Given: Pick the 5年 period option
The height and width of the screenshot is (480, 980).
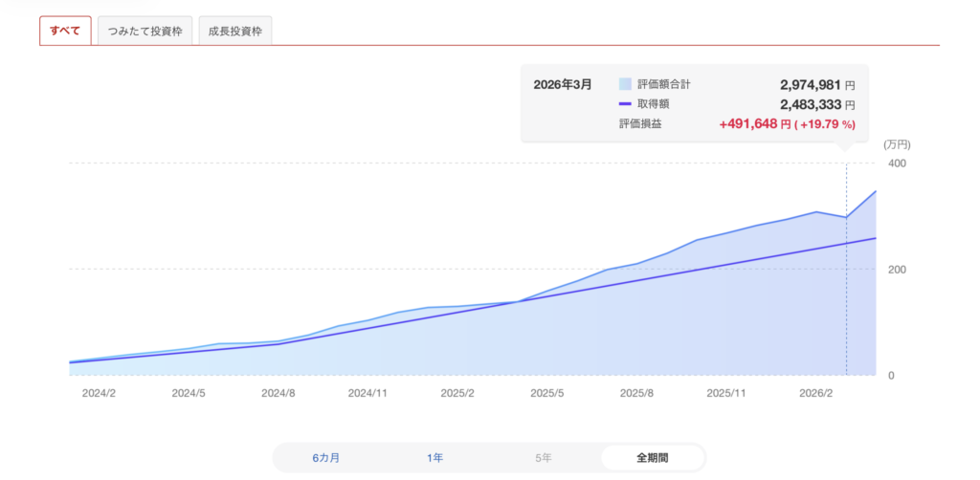Looking at the screenshot, I should pyautogui.click(x=544, y=457).
